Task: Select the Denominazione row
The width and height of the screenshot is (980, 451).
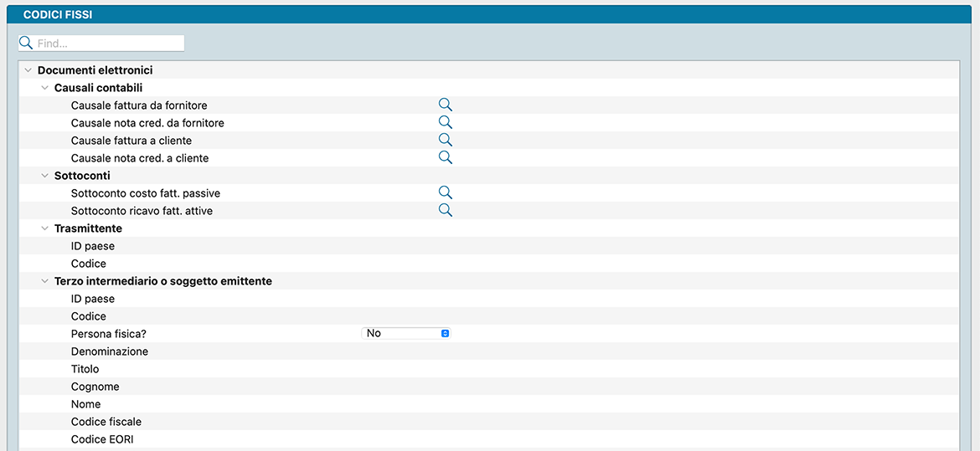Action: point(110,351)
